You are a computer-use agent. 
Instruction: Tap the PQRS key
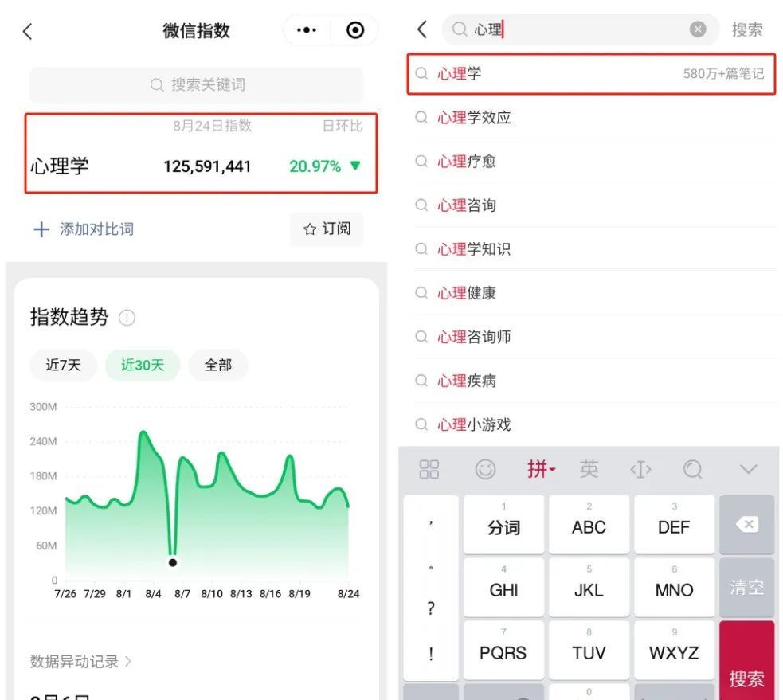point(504,650)
